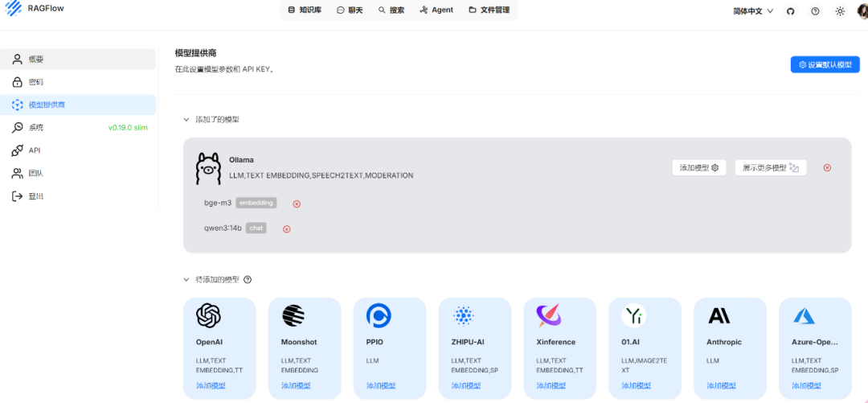Click the embedding tag of bge-m3
This screenshot has height=403, width=868.
coord(256,203)
